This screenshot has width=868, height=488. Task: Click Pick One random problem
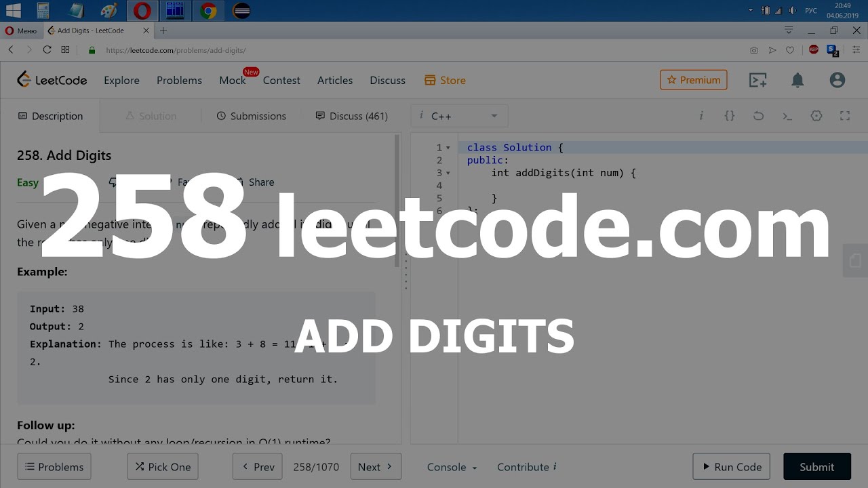tap(163, 467)
